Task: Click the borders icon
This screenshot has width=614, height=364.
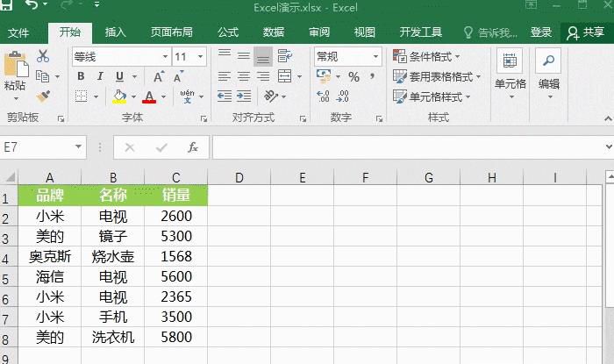Action: 81,96
